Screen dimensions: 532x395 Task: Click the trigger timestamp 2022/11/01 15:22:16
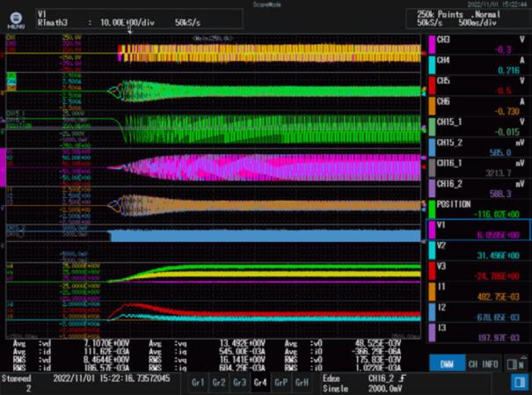[x=112, y=378]
